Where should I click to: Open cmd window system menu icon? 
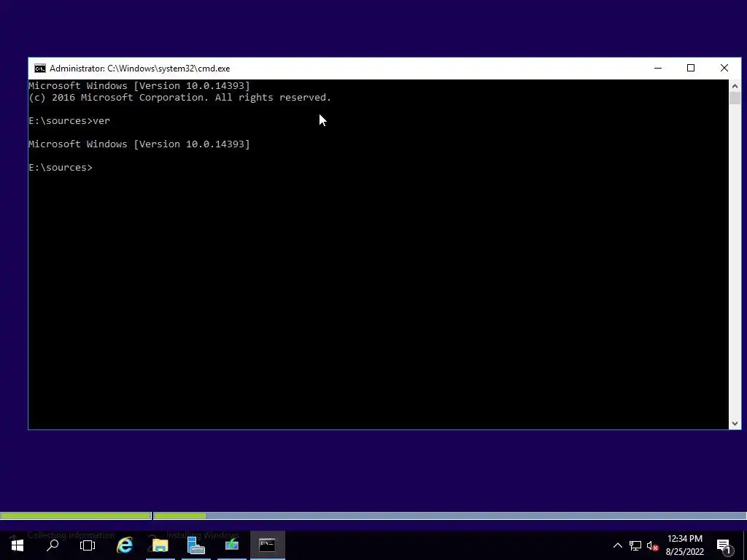coord(40,69)
